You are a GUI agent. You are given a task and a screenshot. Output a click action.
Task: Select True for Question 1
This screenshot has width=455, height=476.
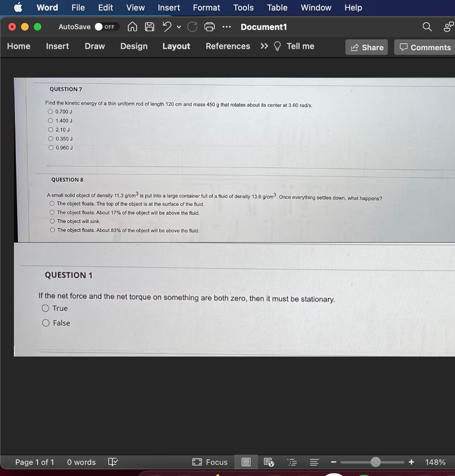45,308
